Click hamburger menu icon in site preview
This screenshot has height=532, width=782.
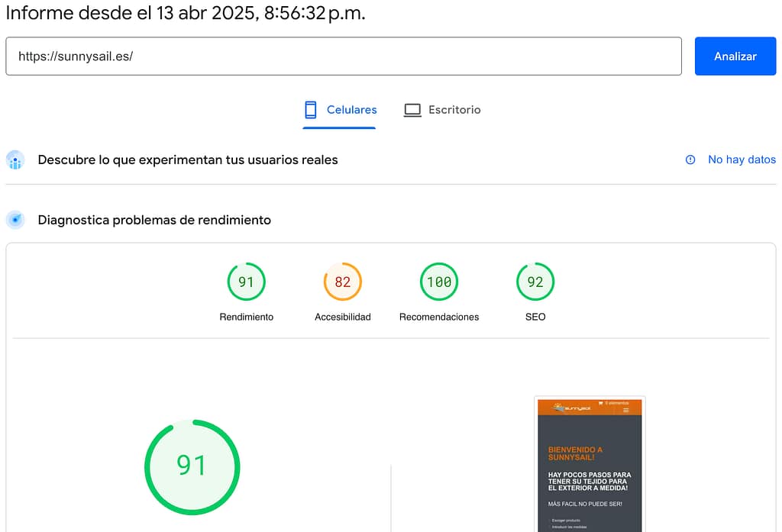(626, 411)
